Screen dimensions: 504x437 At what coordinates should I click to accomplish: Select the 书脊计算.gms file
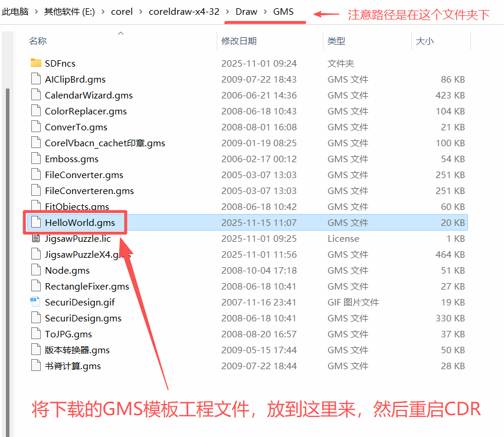tap(73, 366)
